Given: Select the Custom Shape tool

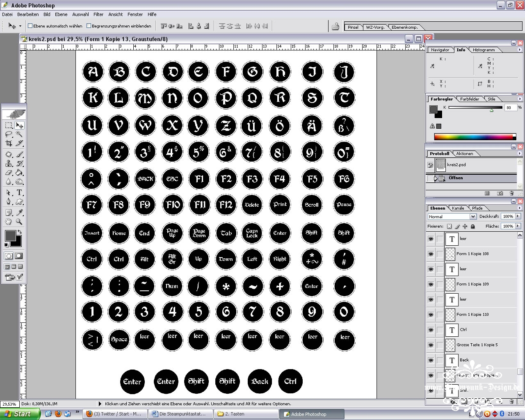Looking at the screenshot, I should 19,201.
